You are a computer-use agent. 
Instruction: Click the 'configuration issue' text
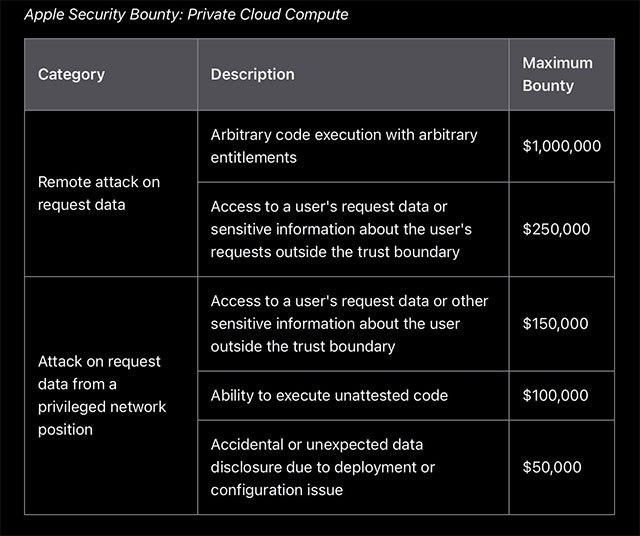pyautogui.click(x=276, y=490)
